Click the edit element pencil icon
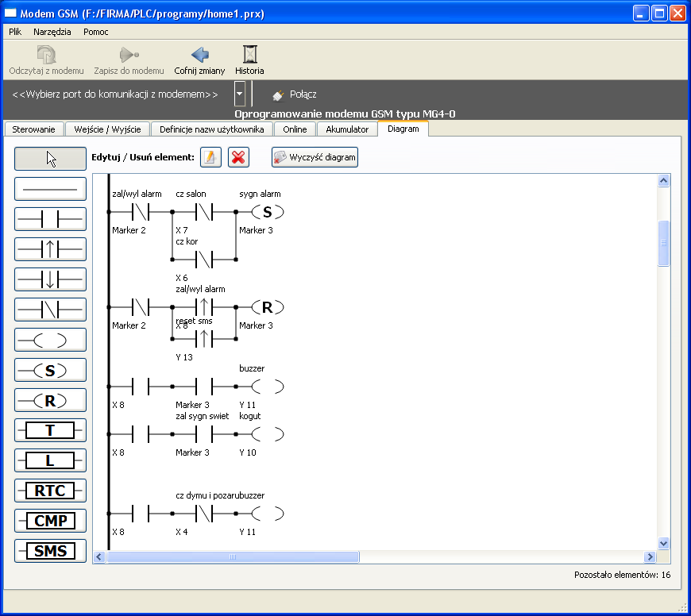Image resolution: width=691 pixels, height=616 pixels. coord(210,157)
